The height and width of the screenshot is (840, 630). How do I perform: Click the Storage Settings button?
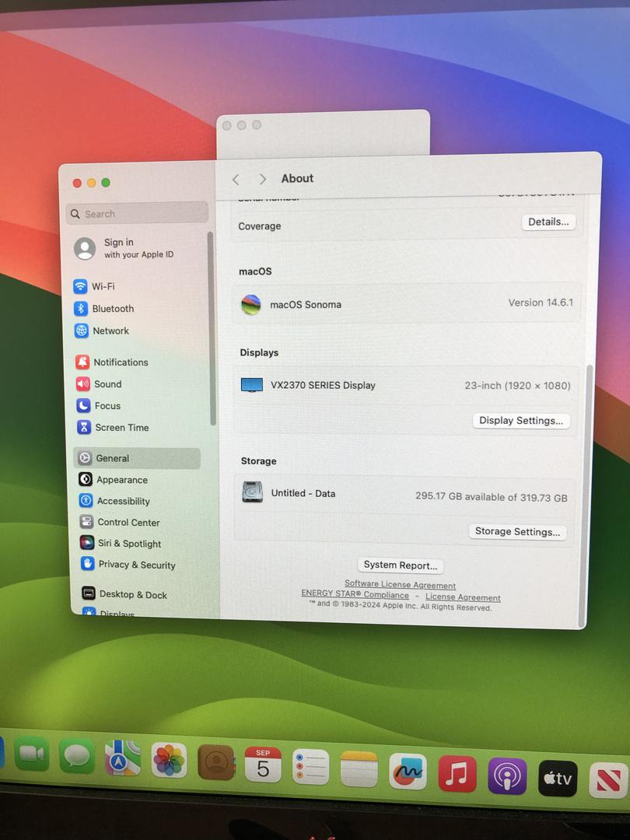click(517, 532)
